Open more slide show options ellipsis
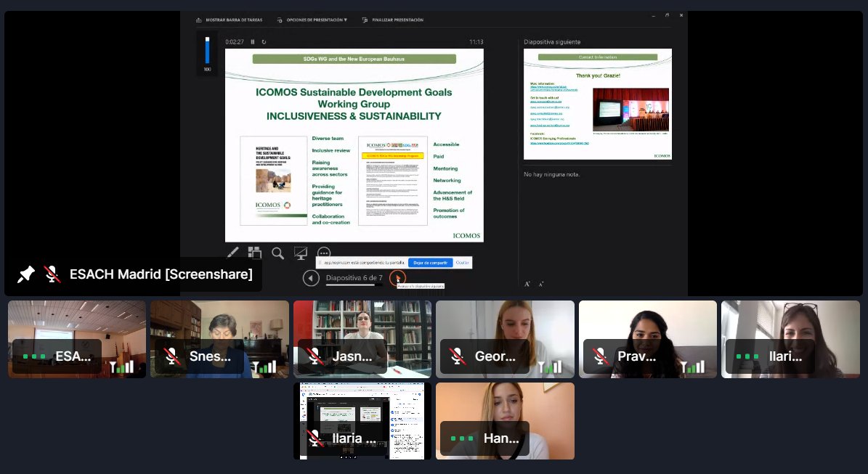Image resolution: width=868 pixels, height=474 pixels. 324,253
